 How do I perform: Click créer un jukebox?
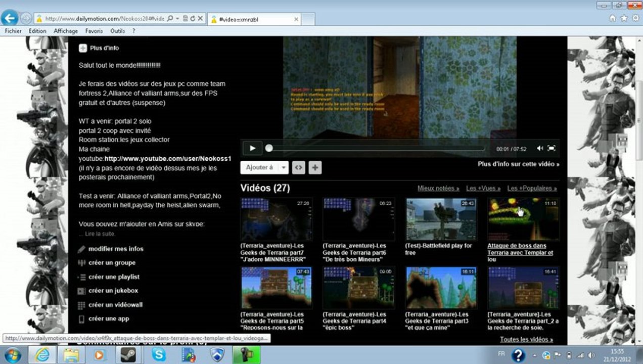113,291
